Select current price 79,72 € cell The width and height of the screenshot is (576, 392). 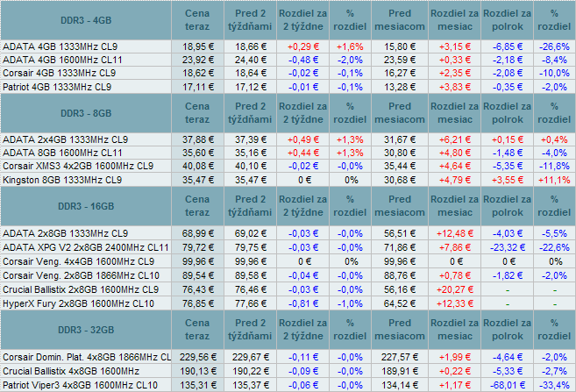pyautogui.click(x=198, y=247)
